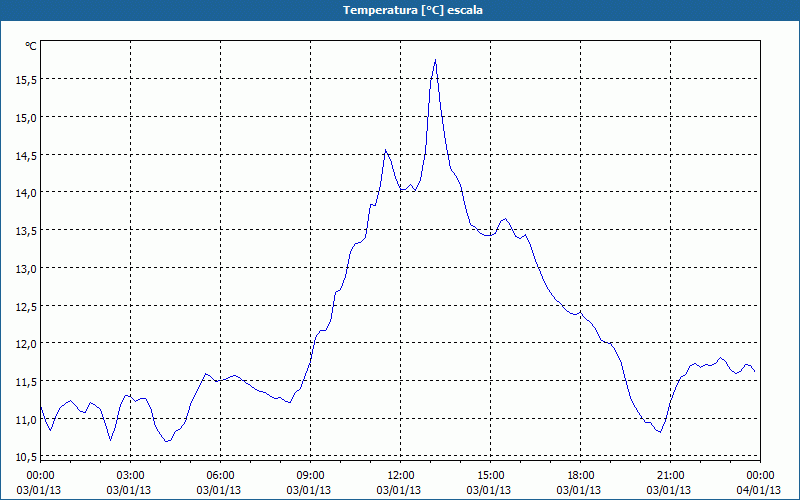This screenshot has width=800, height=500.
Task: Click the 06:00 time label
Action: tap(220, 476)
